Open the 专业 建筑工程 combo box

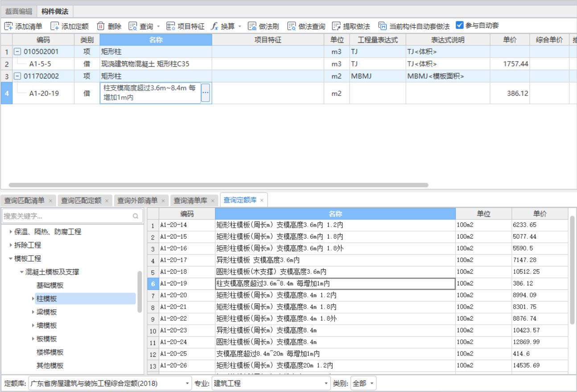point(271,383)
